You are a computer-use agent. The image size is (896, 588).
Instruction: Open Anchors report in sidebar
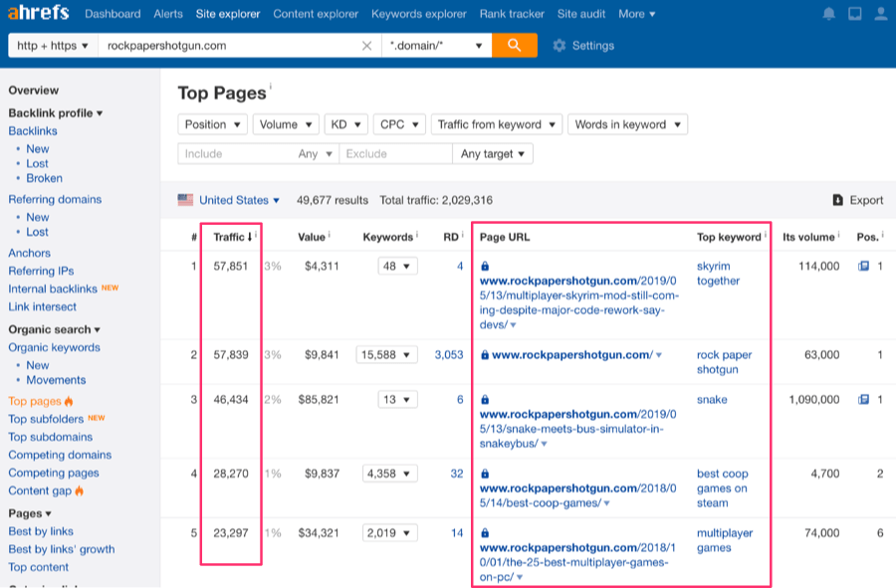pyautogui.click(x=29, y=253)
